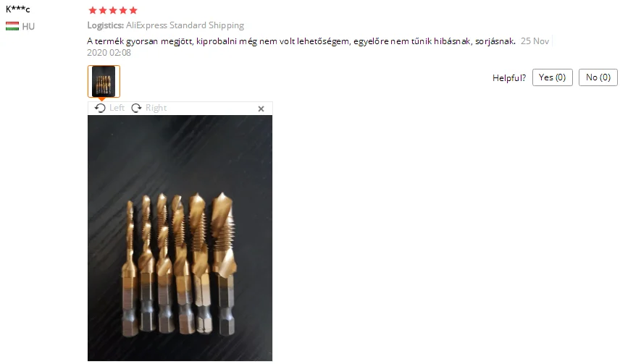The height and width of the screenshot is (364, 620).
Task: Click the rotate right arrow icon
Action: pos(136,108)
